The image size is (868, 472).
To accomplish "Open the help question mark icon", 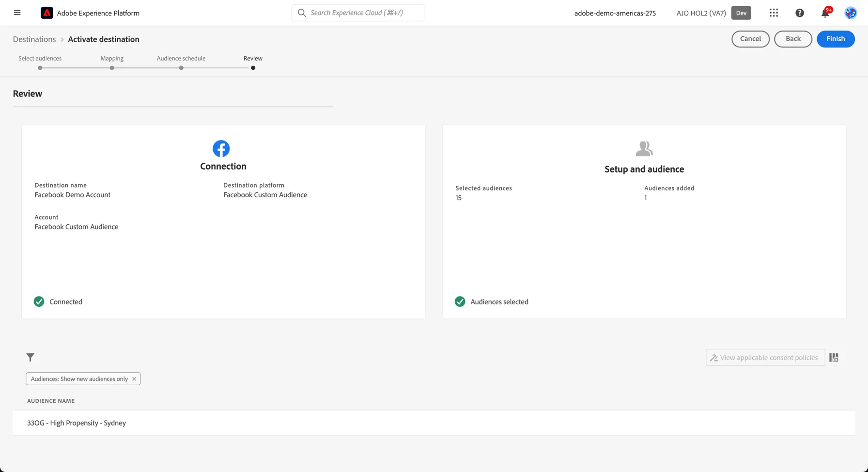I will pos(800,13).
